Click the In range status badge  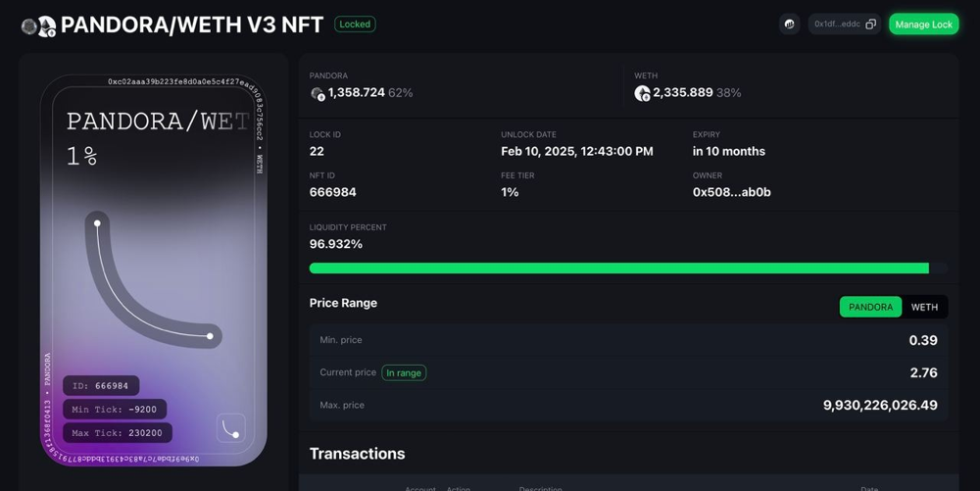[404, 373]
